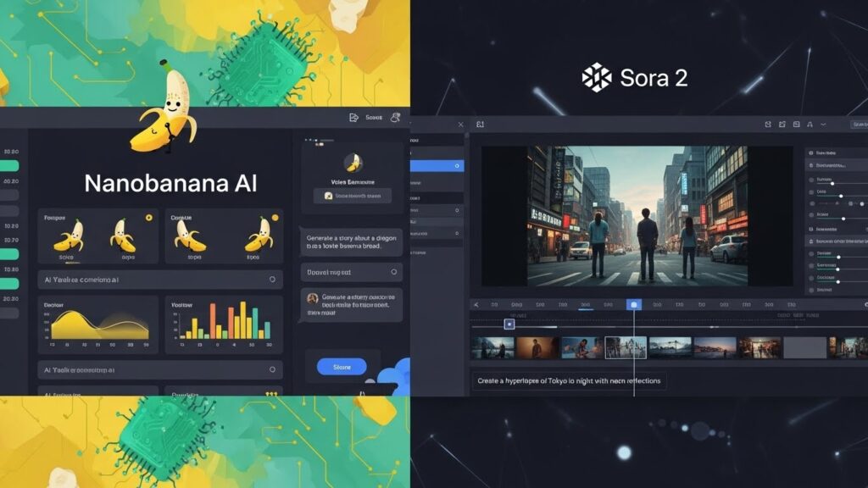Image resolution: width=868 pixels, height=488 pixels.
Task: Click the button below the banana avatar name
Action: [352, 196]
